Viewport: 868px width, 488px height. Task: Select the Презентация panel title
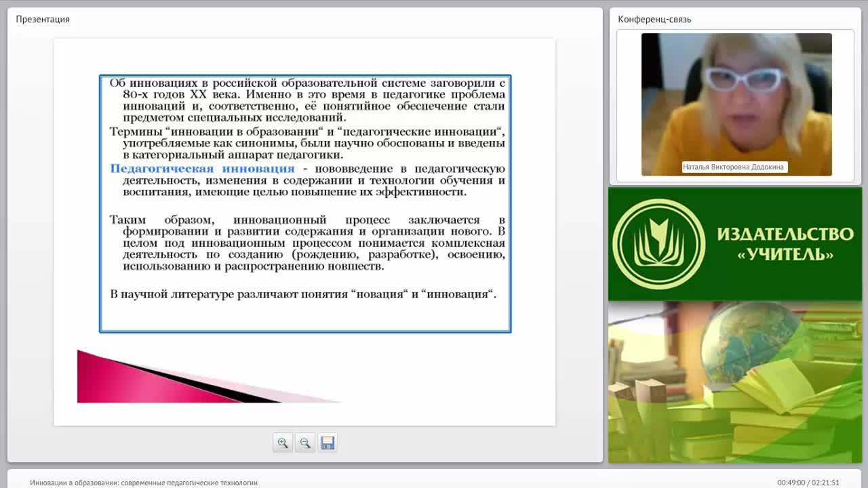pos(43,19)
